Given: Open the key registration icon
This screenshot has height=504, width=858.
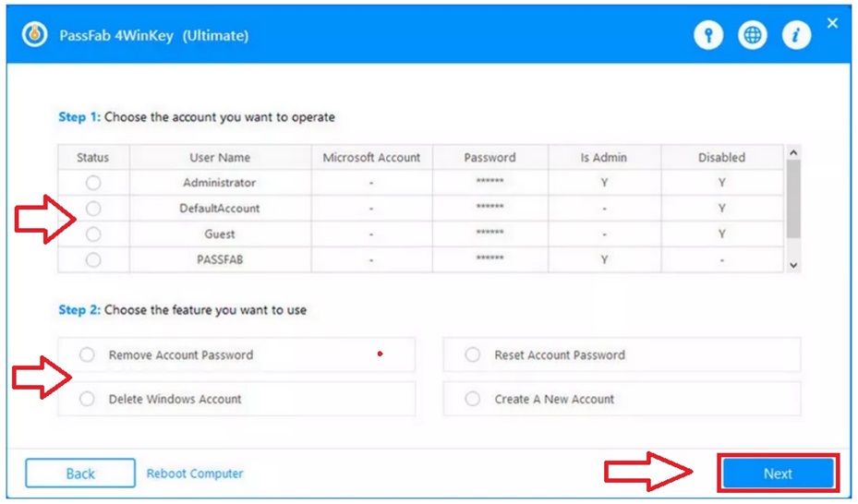Looking at the screenshot, I should 708,35.
